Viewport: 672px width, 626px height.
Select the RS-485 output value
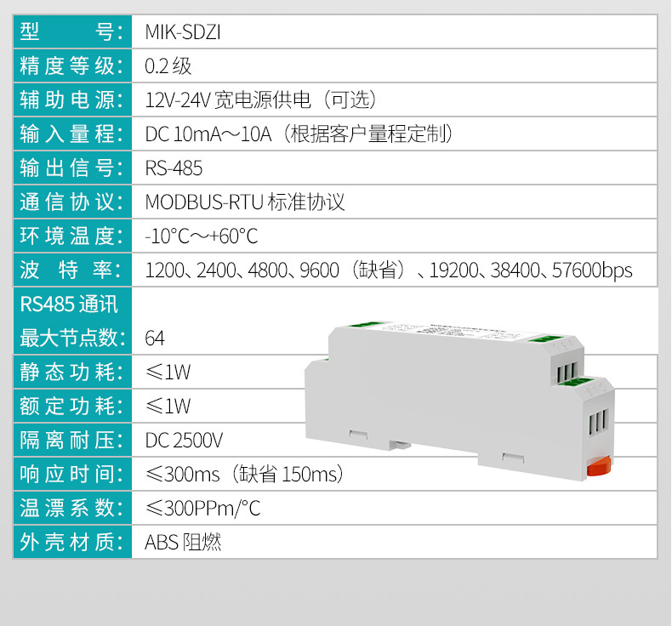(x=174, y=168)
